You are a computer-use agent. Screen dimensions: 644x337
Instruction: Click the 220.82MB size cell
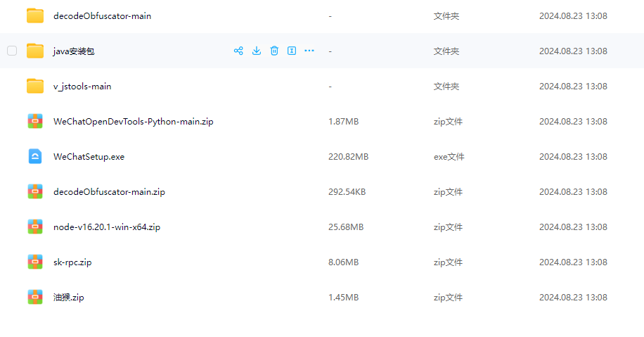(348, 157)
